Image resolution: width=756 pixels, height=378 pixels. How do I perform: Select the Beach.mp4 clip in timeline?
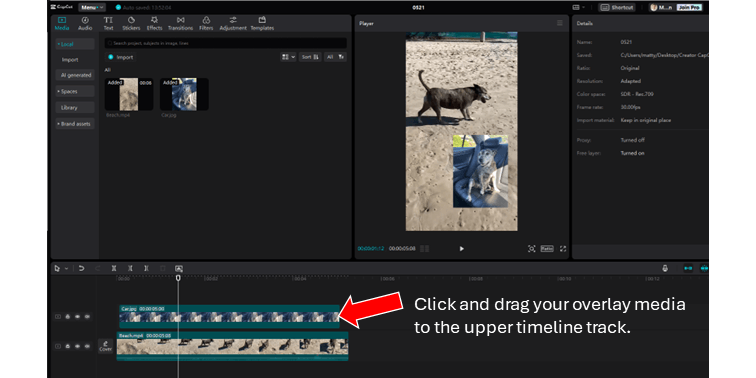(x=232, y=346)
